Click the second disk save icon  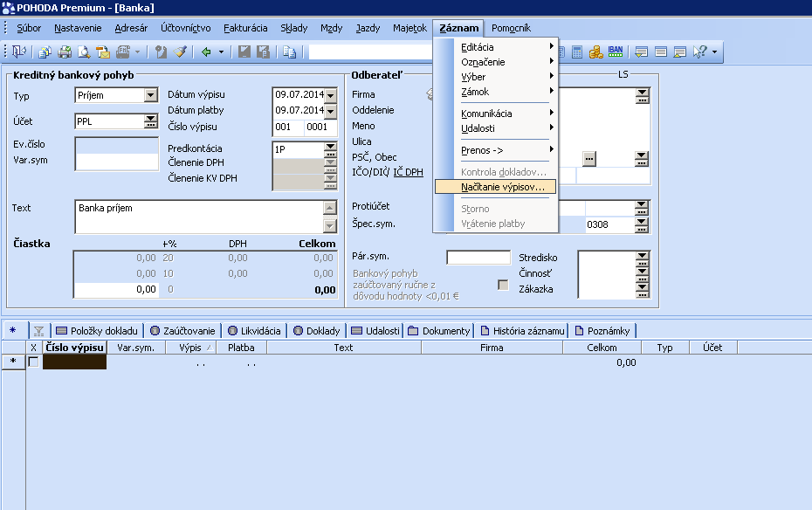(x=263, y=52)
